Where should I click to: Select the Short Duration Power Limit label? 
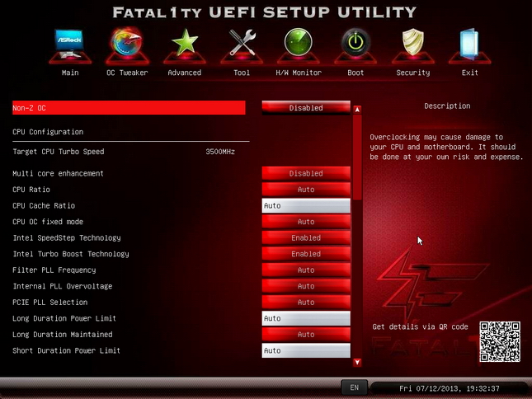click(67, 350)
